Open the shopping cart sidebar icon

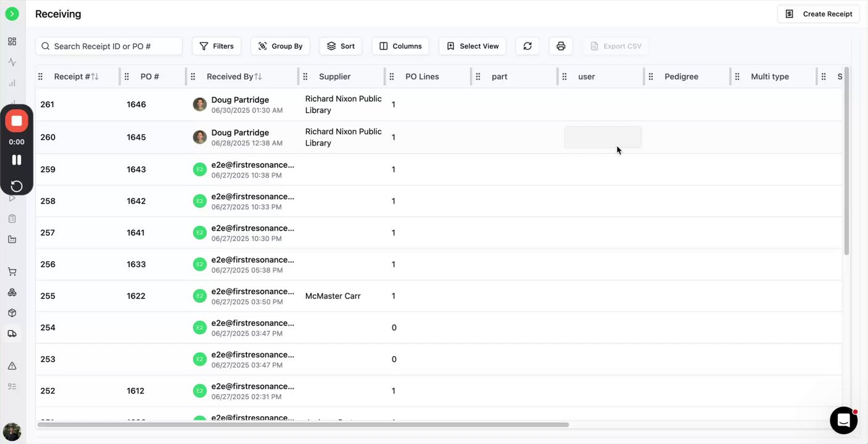(12, 271)
